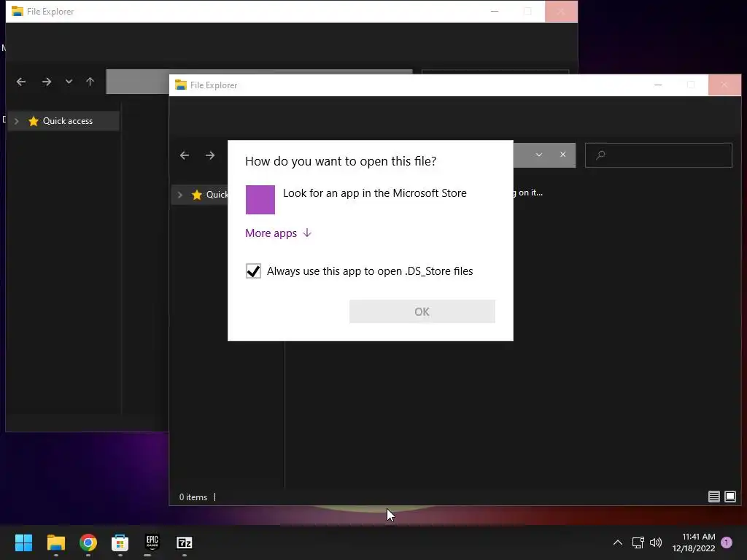The height and width of the screenshot is (560, 747).
Task: Click the 0 items status text
Action: (193, 497)
